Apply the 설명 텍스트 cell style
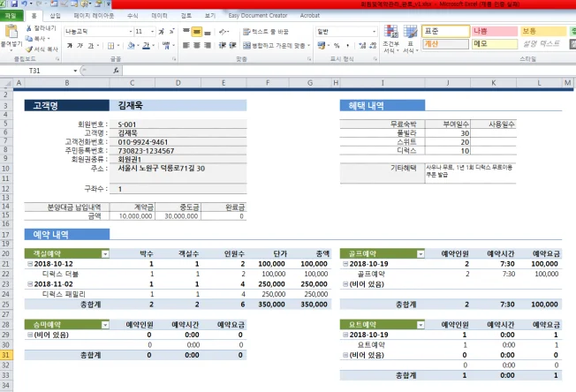 pyautogui.click(x=543, y=44)
